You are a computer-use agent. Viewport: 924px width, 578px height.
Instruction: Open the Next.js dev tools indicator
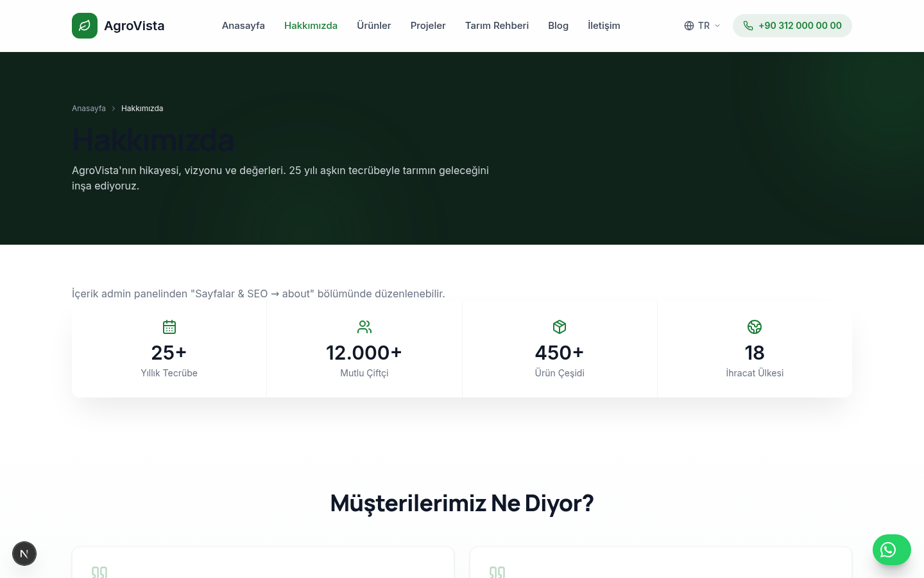(24, 554)
